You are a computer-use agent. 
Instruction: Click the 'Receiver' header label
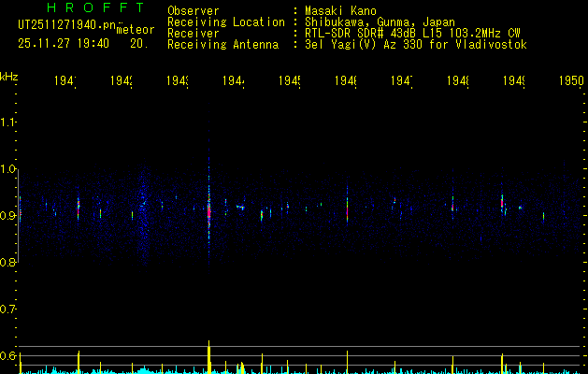194,34
